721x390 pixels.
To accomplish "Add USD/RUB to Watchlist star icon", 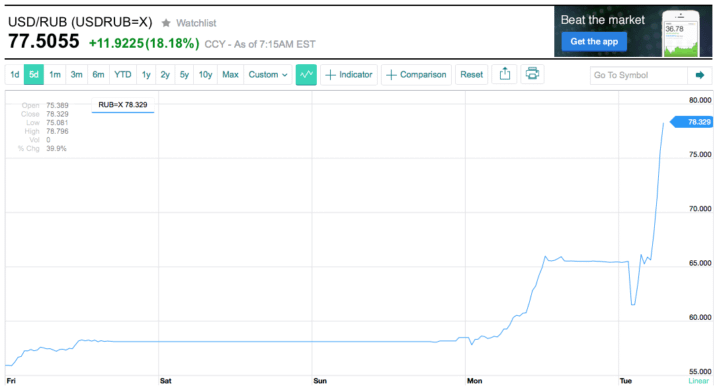I will [166, 23].
